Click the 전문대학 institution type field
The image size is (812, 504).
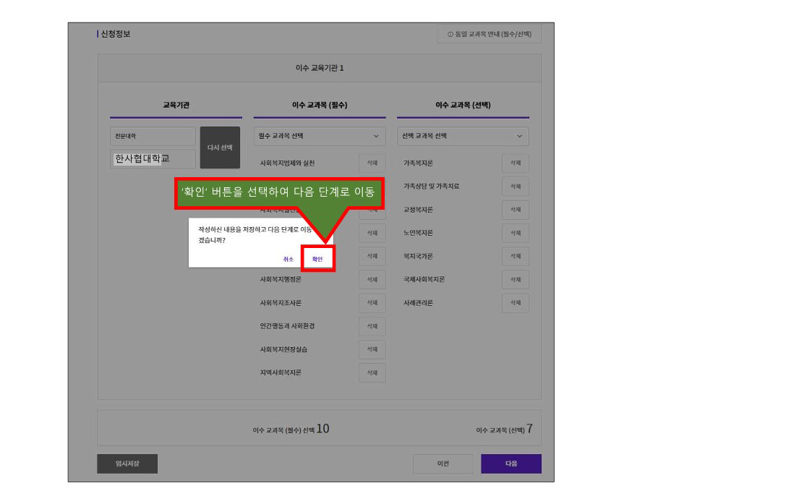(153, 136)
